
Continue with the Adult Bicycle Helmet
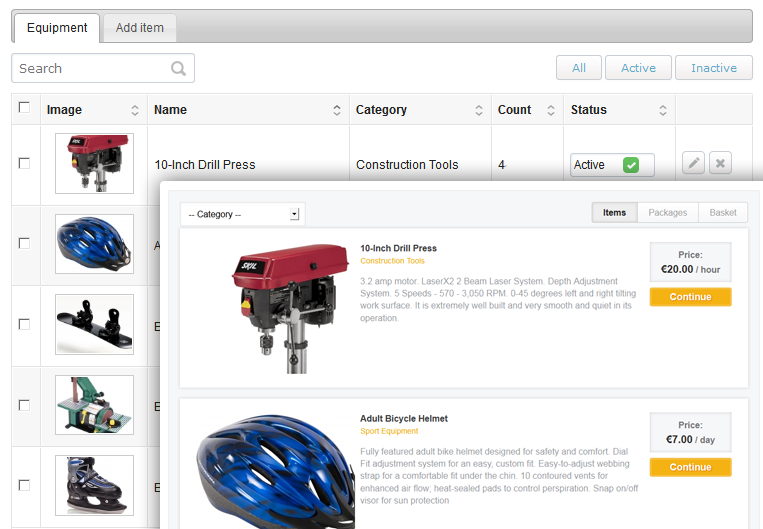tap(690, 467)
